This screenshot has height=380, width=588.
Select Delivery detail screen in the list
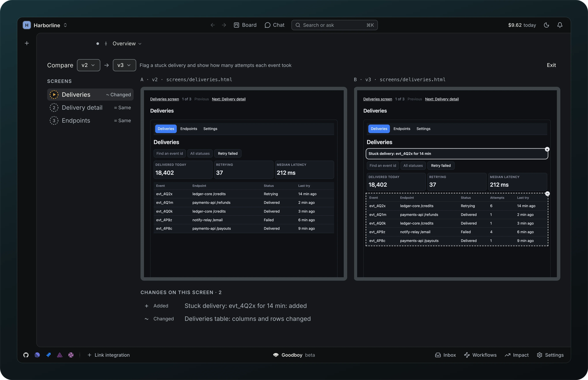90,108
